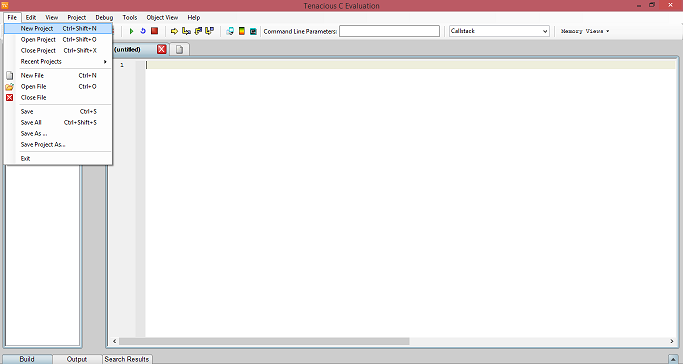Open the Callstack dropdown
This screenshot has width=683, height=364.
pyautogui.click(x=499, y=31)
